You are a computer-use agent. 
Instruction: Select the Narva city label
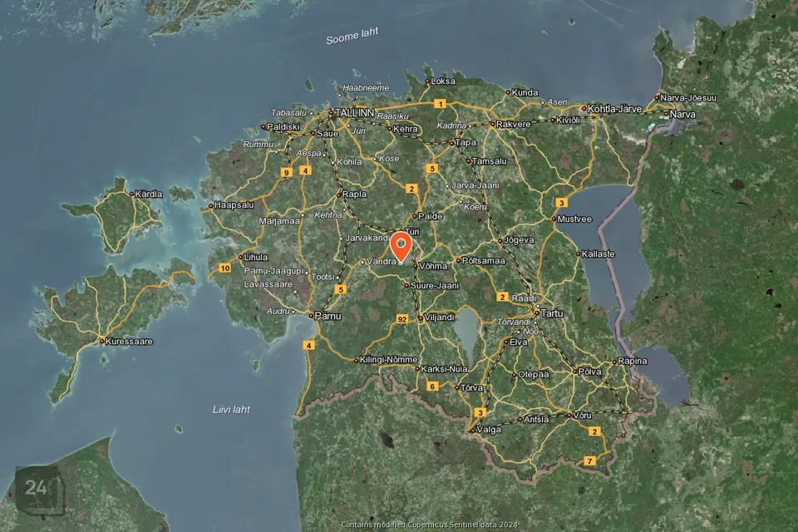pos(682,114)
